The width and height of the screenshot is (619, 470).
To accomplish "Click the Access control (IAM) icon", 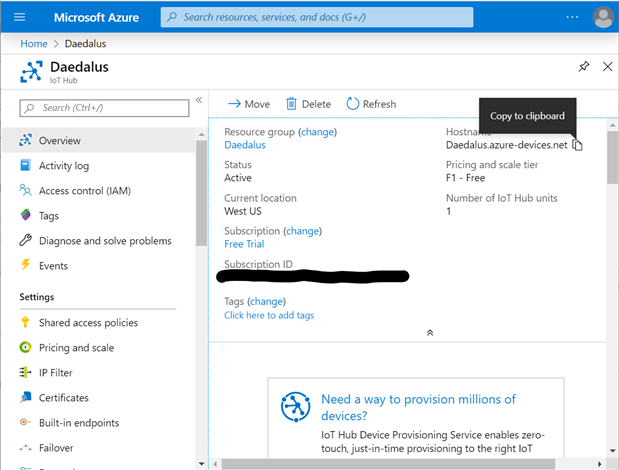I will (26, 190).
